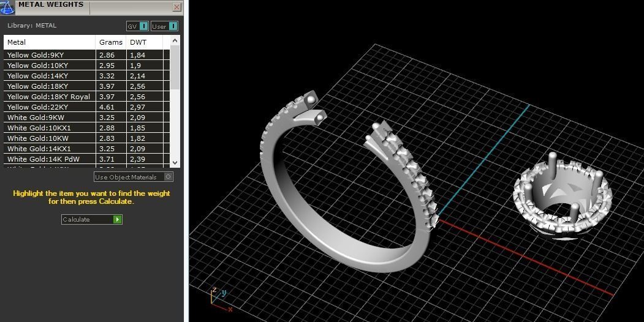This screenshot has height=322, width=644.
Task: Select Yellow Gold:14KY row
Action: (x=86, y=76)
